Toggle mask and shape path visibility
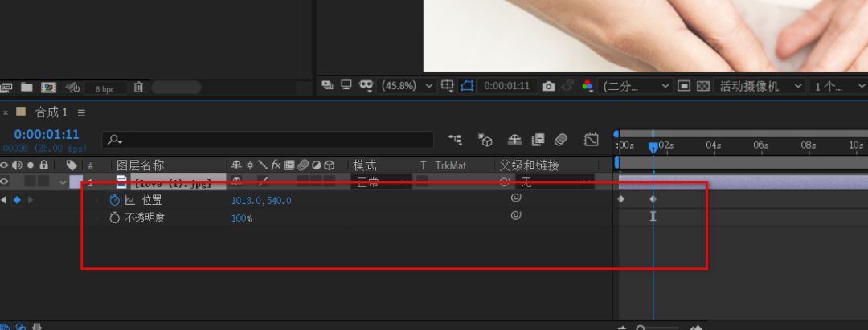The width and height of the screenshot is (868, 330). [467, 86]
